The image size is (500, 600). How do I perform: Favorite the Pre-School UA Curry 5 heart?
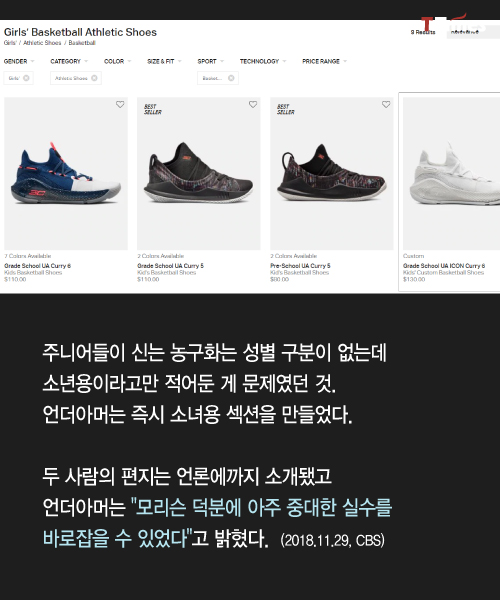[386, 104]
